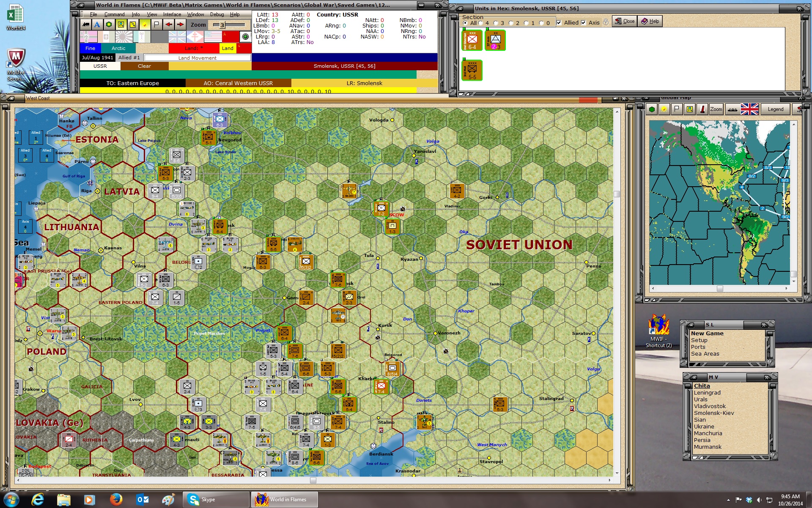Click the blue letter A toolbar icon
This screenshot has height=508, width=812.
click(x=98, y=25)
